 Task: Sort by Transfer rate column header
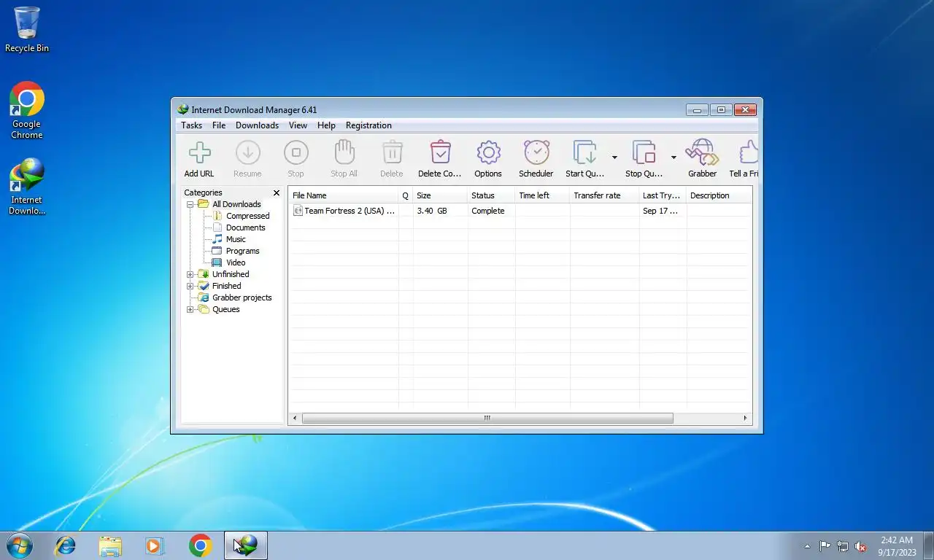pos(604,195)
